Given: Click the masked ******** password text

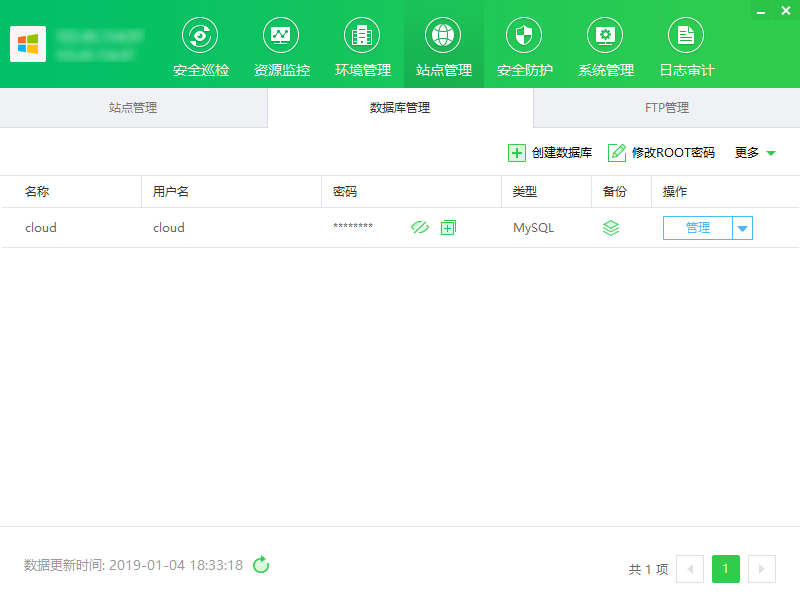Looking at the screenshot, I should pyautogui.click(x=353, y=226).
